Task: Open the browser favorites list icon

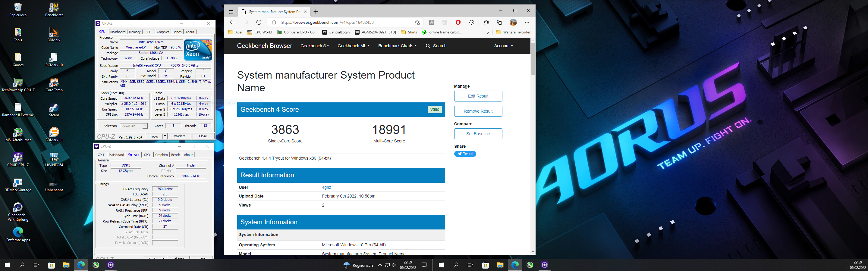Action: [x=486, y=22]
